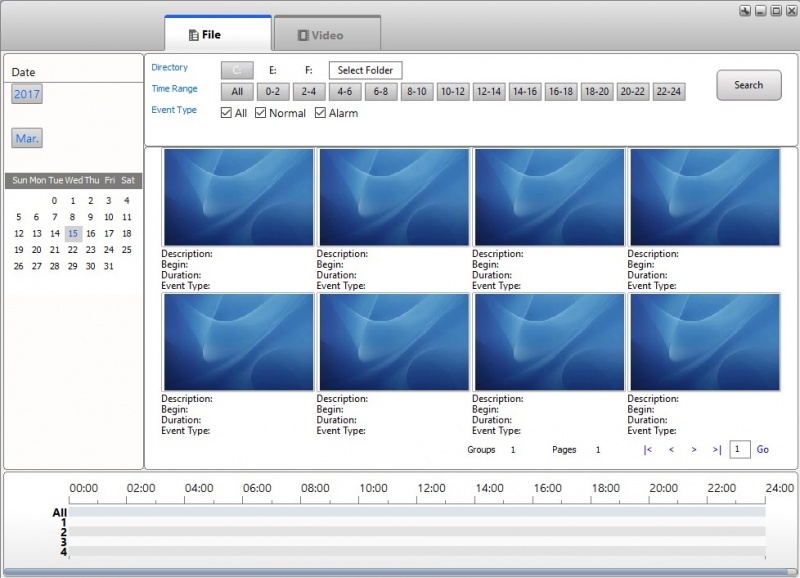800x578 pixels.
Task: Disable the Alarm event type filter
Action: [x=321, y=111]
